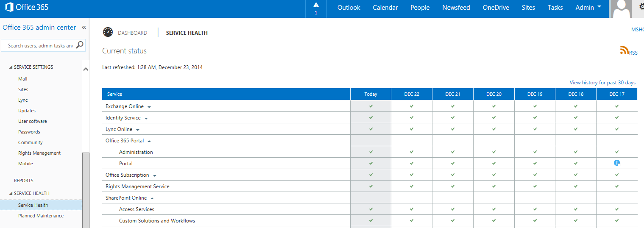Open Tasks from top navigation
Screen dimensions: 644x228
click(x=555, y=7)
